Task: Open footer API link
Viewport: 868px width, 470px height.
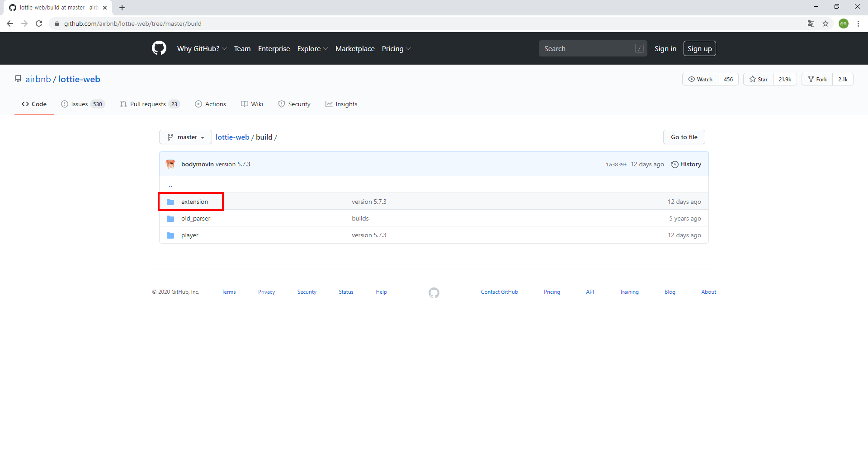Action: point(590,292)
